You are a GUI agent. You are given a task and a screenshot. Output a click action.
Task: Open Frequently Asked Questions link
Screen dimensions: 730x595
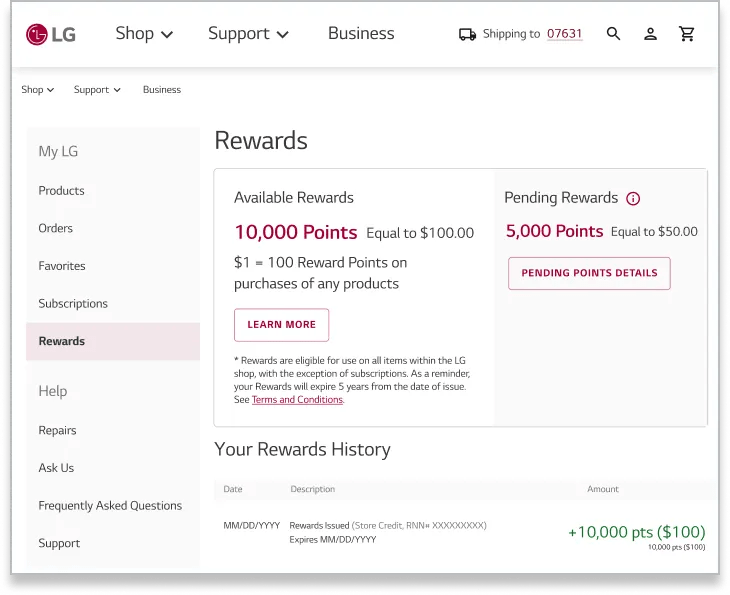pyautogui.click(x=110, y=506)
